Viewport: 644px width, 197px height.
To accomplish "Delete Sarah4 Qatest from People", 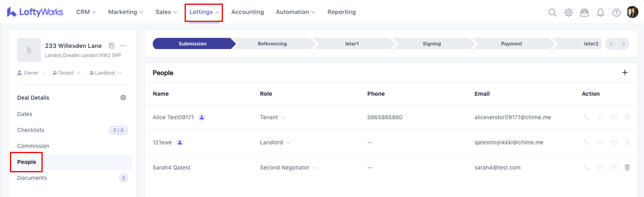I will coord(627,167).
